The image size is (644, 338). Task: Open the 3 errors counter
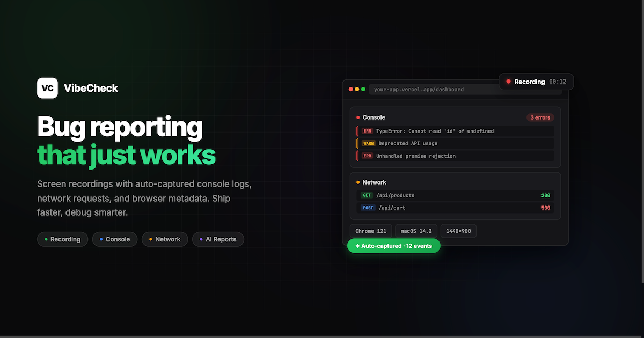point(540,117)
